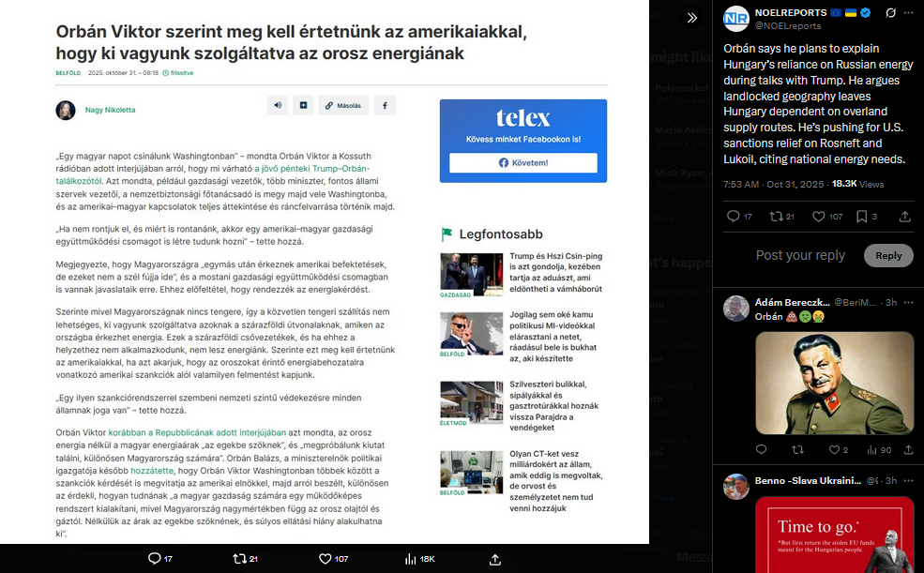Image resolution: width=924 pixels, height=573 pixels.
Task: Click the BELFÖLD category label under headline
Action: (x=68, y=73)
